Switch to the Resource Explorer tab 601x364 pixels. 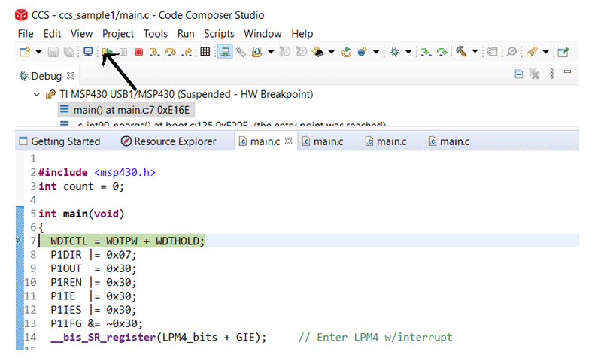click(168, 141)
